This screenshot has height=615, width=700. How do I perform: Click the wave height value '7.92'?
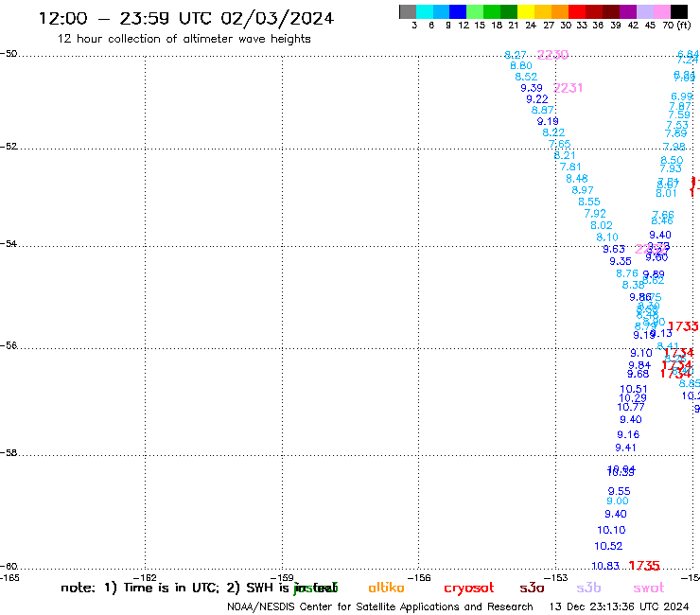coord(595,214)
